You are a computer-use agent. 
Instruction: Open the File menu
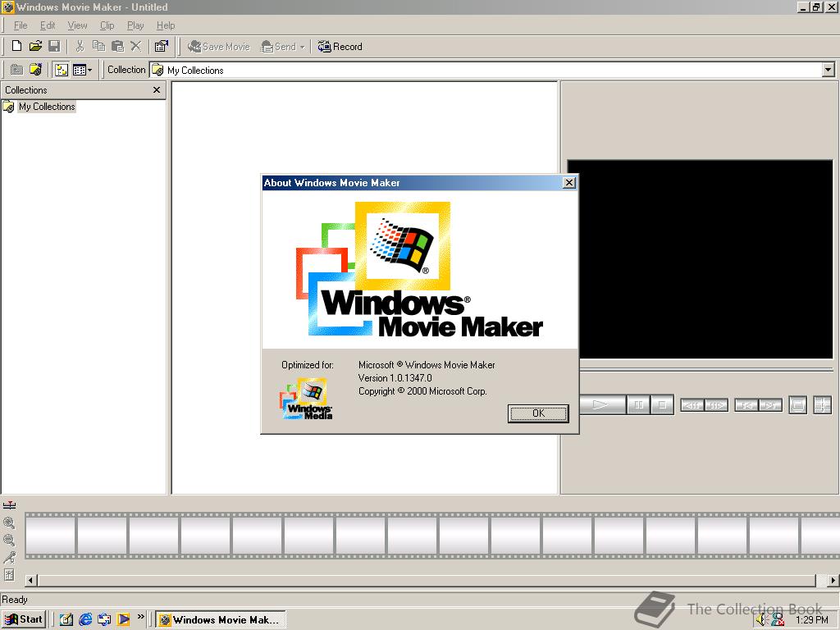click(21, 25)
